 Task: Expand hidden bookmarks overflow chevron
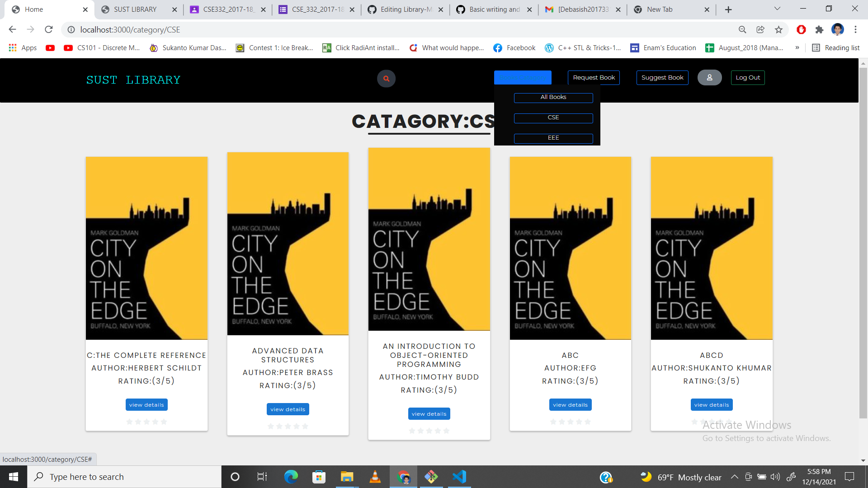[797, 48]
